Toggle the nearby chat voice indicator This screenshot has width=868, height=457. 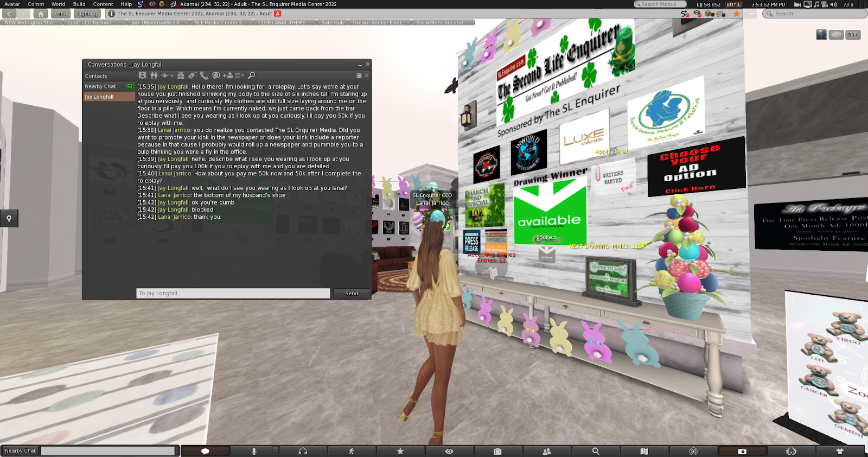coord(130,86)
